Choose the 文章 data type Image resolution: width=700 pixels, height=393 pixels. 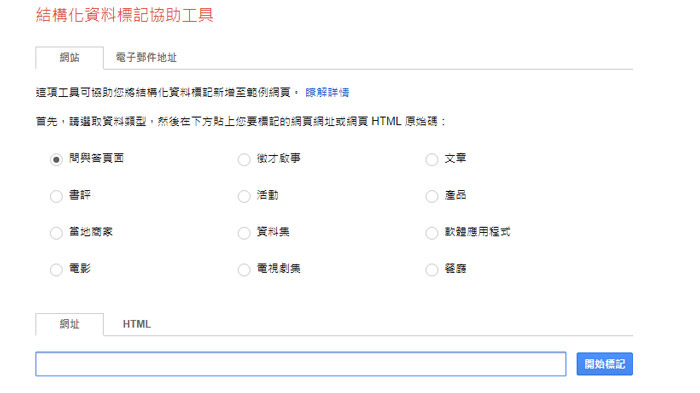pos(432,159)
